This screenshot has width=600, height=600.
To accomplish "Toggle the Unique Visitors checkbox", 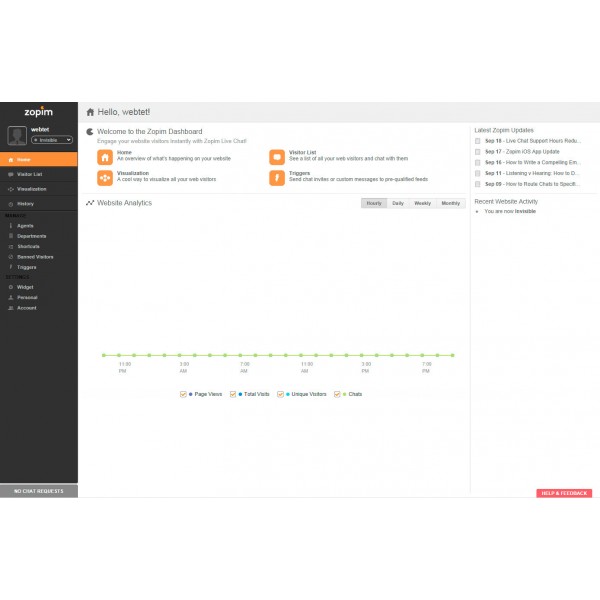I will click(x=280, y=394).
